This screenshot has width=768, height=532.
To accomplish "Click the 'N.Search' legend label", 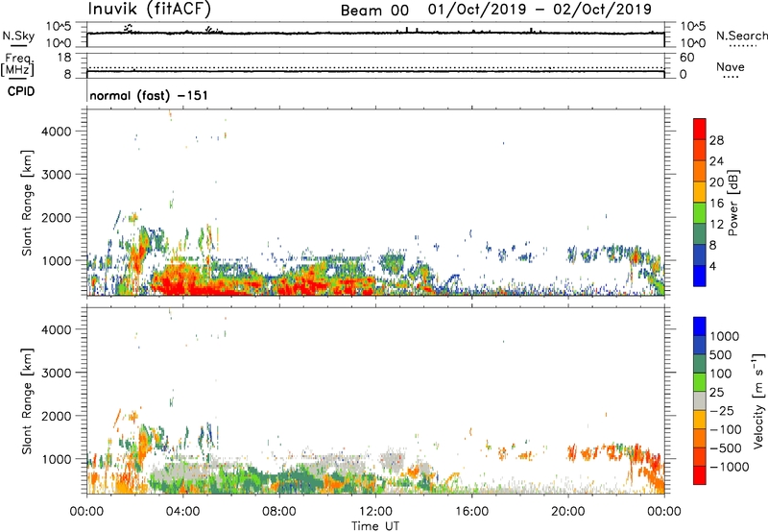I will pyautogui.click(x=742, y=36).
